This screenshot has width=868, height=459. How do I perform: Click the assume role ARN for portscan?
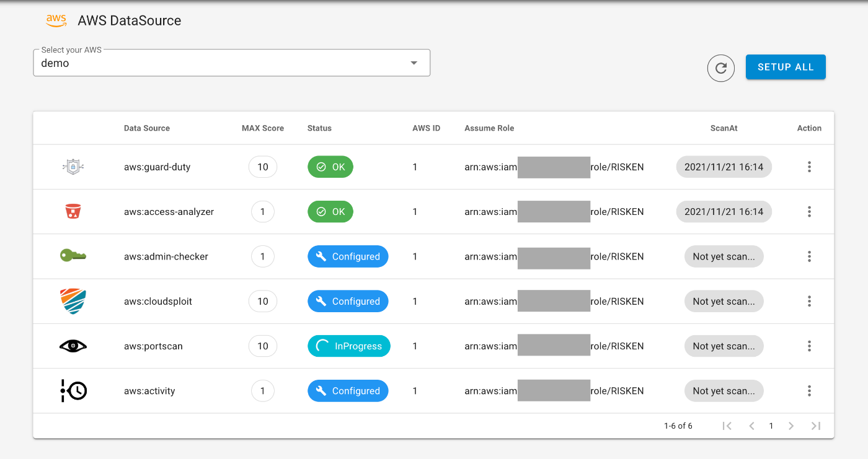tap(554, 346)
